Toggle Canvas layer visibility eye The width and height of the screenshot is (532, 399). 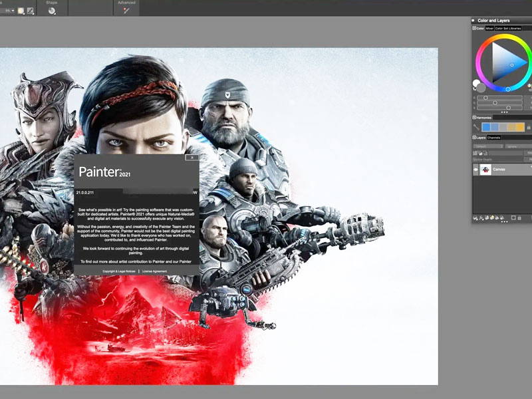[x=475, y=170]
